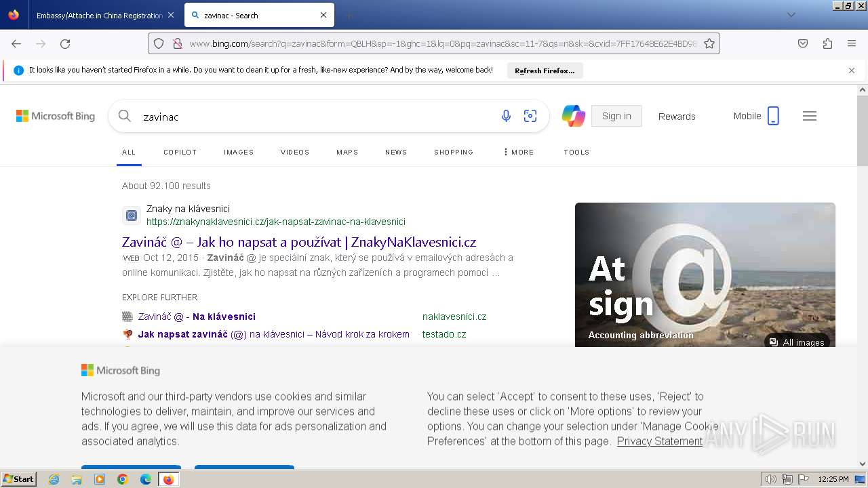Open the Firefox application menu

[852, 43]
